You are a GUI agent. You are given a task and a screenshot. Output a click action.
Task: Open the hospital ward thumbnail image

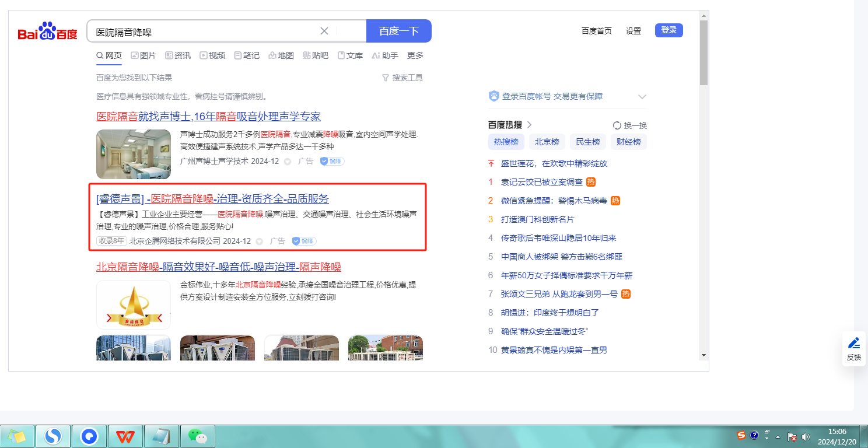[134, 154]
